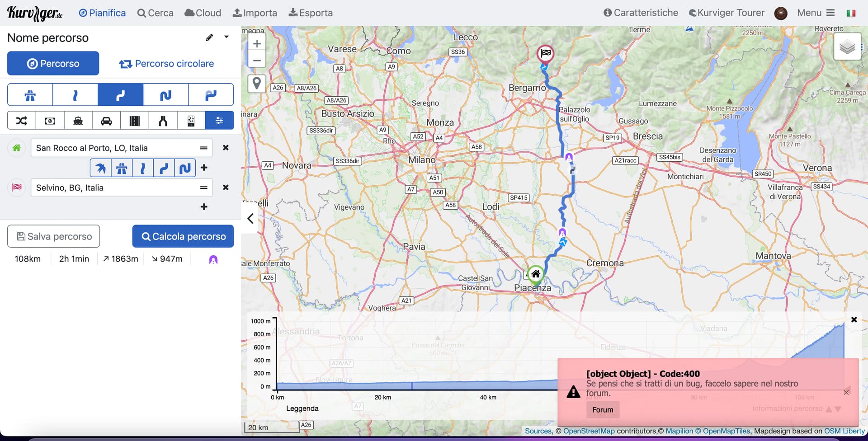Select the extra curvy routing profile
This screenshot has height=441, width=868.
211,95
